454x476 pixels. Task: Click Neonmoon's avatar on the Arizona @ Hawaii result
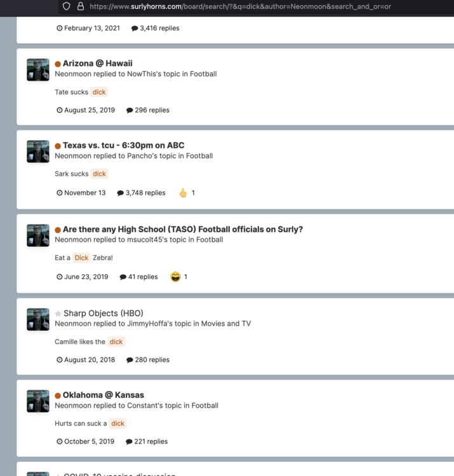(x=38, y=70)
